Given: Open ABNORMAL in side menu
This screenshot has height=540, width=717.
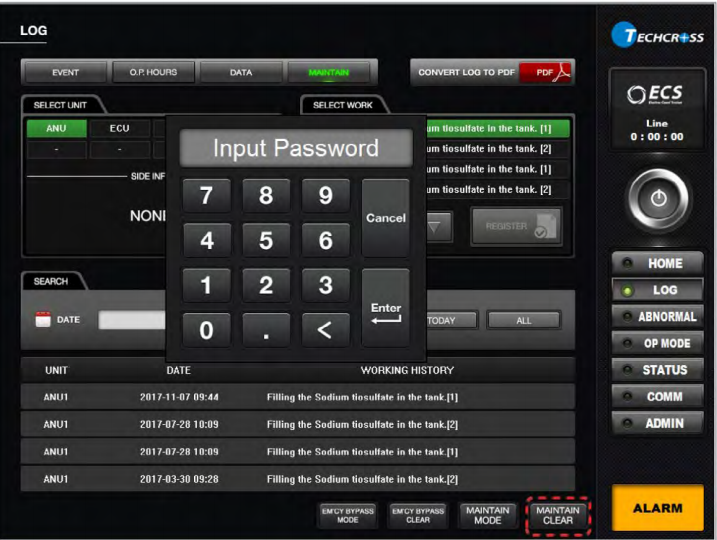Looking at the screenshot, I should click(x=658, y=316).
